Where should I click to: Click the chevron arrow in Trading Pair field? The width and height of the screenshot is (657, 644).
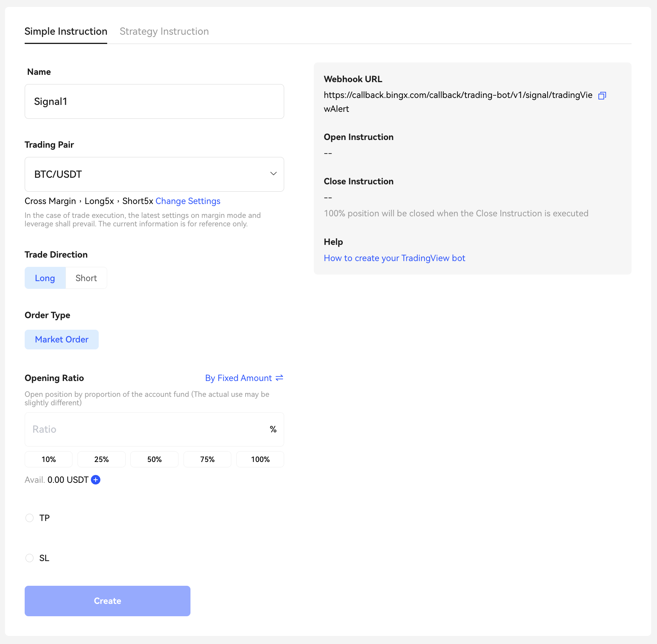point(273,174)
